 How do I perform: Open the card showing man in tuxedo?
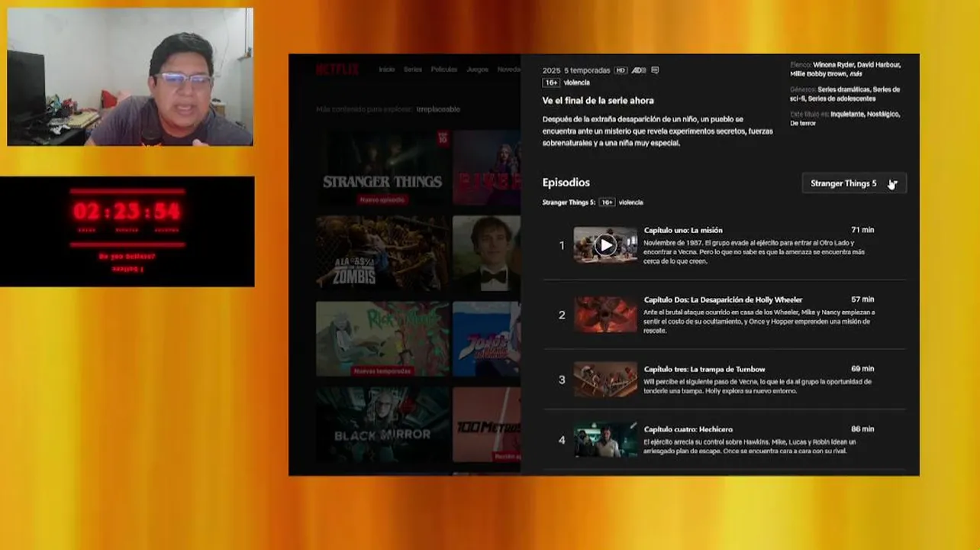coord(487,254)
